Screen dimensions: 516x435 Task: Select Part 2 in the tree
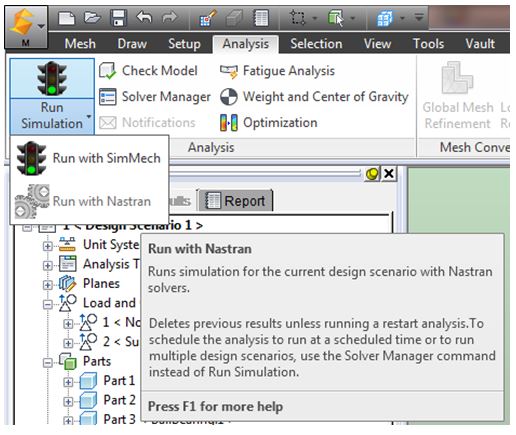119,400
